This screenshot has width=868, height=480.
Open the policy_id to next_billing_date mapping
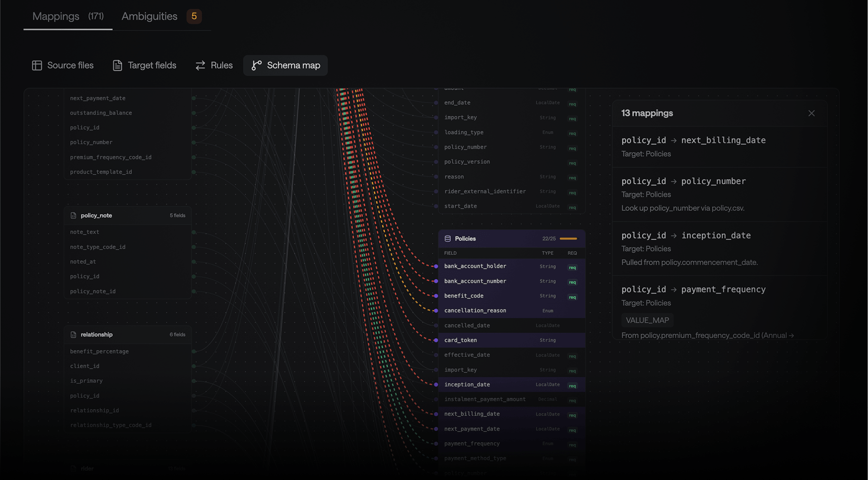point(719,147)
